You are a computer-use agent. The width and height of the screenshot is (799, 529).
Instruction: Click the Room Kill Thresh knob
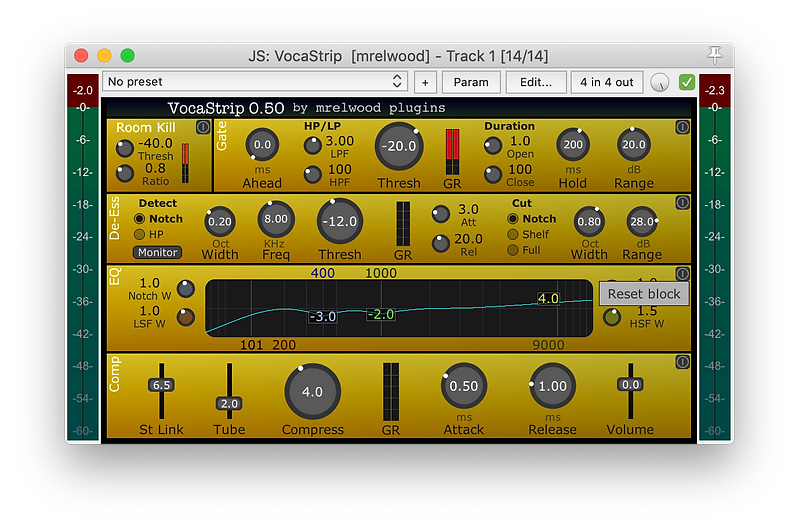pyautogui.click(x=125, y=149)
